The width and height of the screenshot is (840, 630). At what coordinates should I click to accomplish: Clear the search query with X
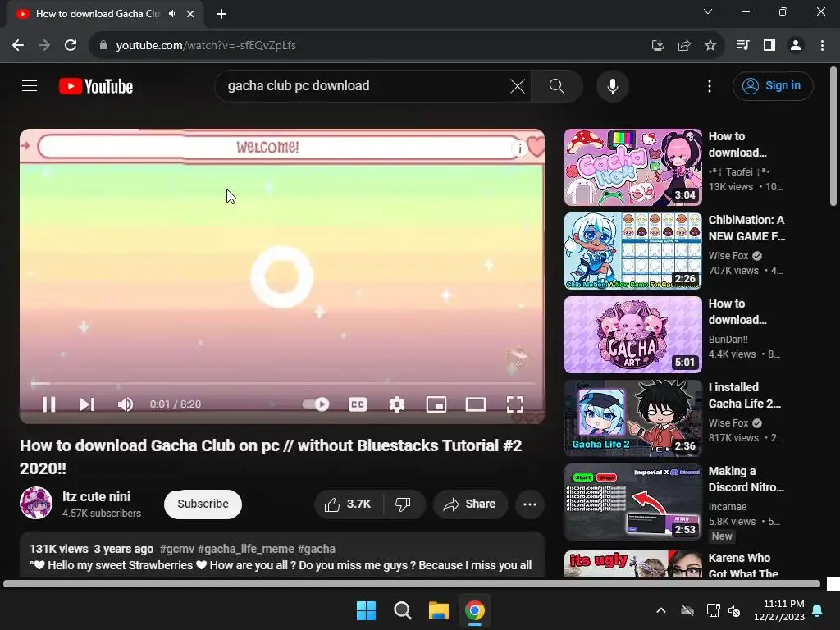coord(518,85)
